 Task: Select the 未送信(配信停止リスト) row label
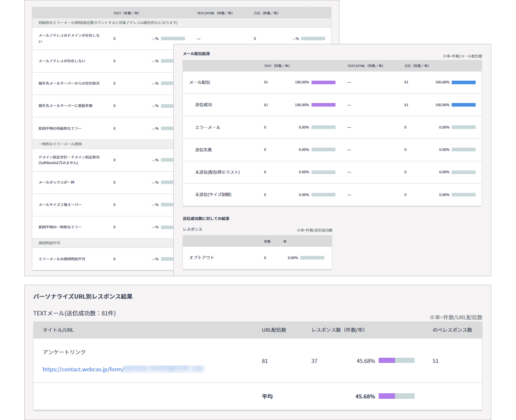[217, 172]
